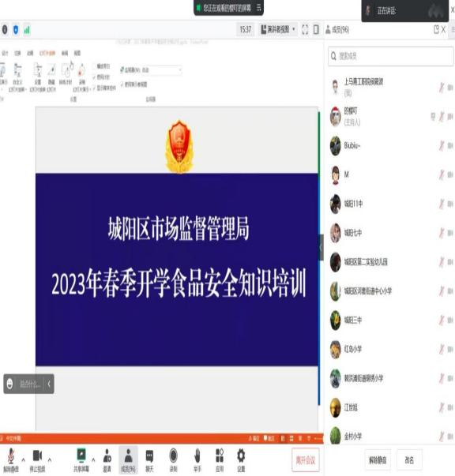This screenshot has width=455, height=476.
Task: Toggle the play narrations checkbox (播放旁白)
Action: (94, 66)
